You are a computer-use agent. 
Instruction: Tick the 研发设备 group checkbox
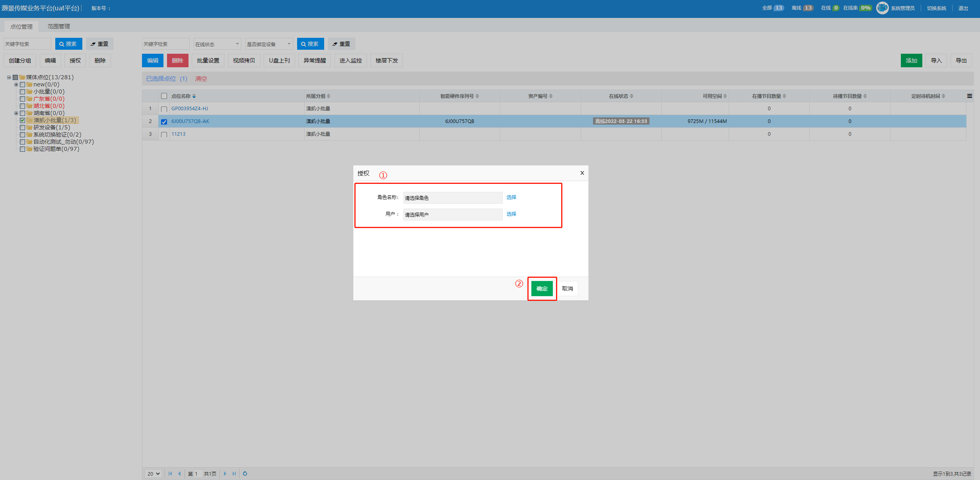pyautogui.click(x=23, y=127)
